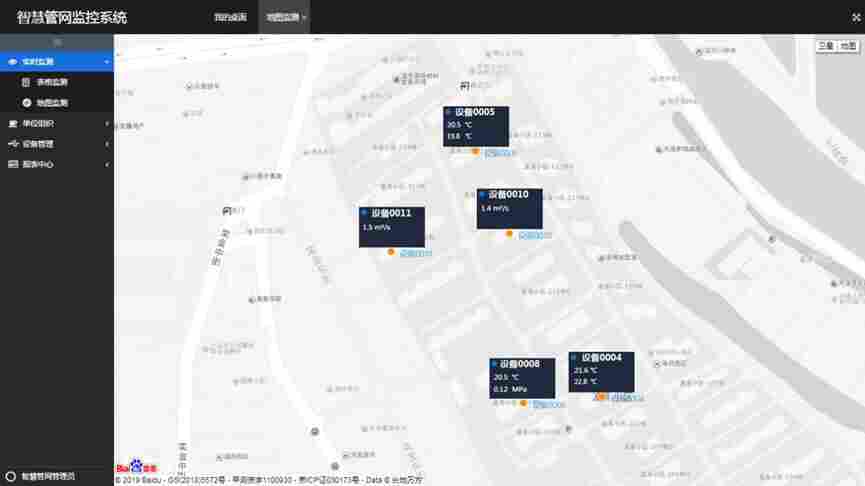The image size is (865, 486).
Task: Click the 实时监测 eye icon in sidebar
Action: tap(13, 62)
